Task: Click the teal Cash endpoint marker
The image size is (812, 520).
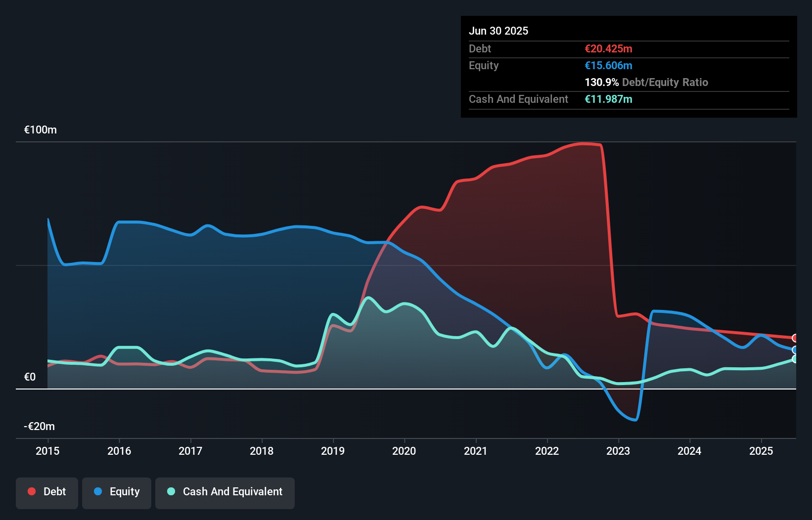Action: pyautogui.click(x=795, y=359)
